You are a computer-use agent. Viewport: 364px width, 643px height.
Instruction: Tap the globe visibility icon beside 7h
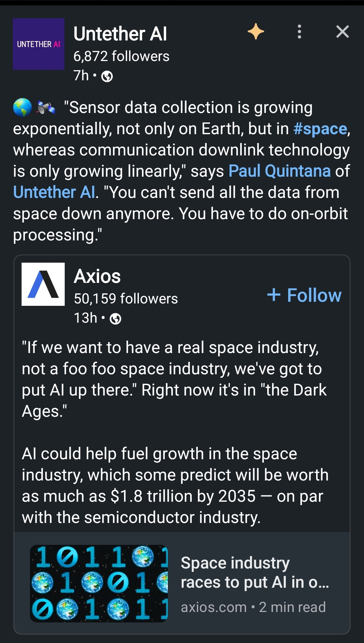(107, 77)
